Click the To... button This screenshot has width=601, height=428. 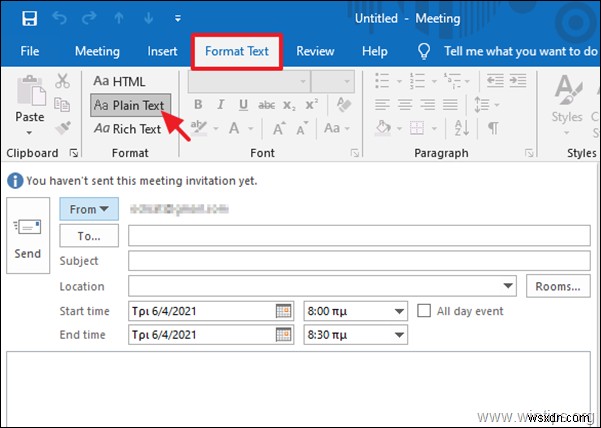point(89,236)
